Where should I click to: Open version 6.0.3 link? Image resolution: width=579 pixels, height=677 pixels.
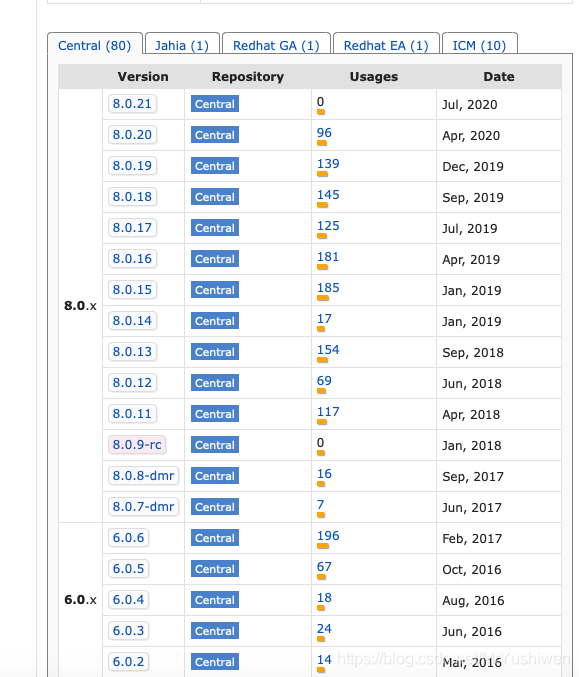point(128,630)
